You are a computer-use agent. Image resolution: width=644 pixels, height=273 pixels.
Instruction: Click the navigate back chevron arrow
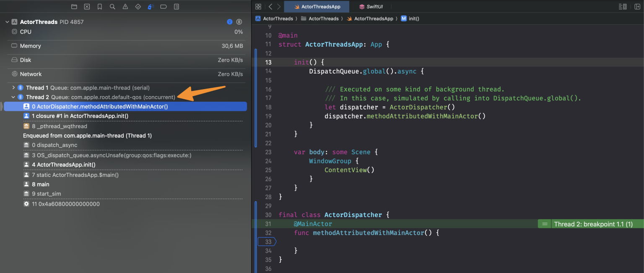click(270, 7)
